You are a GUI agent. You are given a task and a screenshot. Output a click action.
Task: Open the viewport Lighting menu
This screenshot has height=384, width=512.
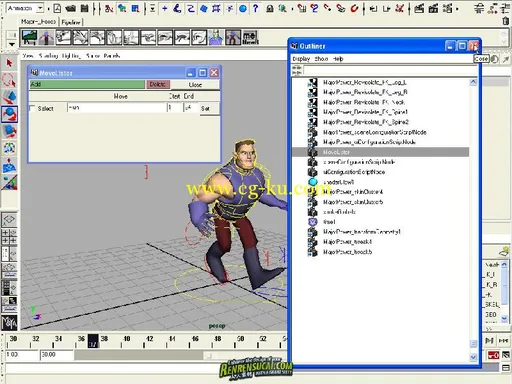[71, 56]
